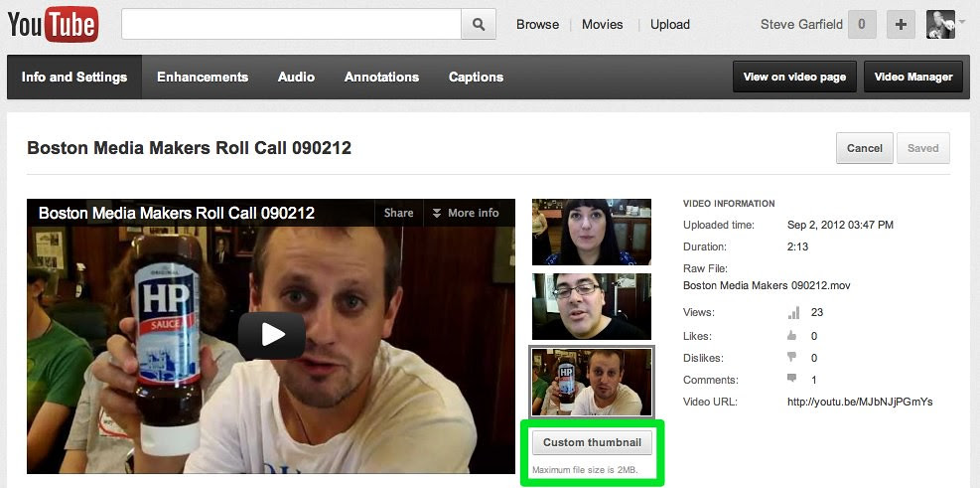Click the duration value 2:13
The image size is (980, 488).
pyautogui.click(x=797, y=246)
